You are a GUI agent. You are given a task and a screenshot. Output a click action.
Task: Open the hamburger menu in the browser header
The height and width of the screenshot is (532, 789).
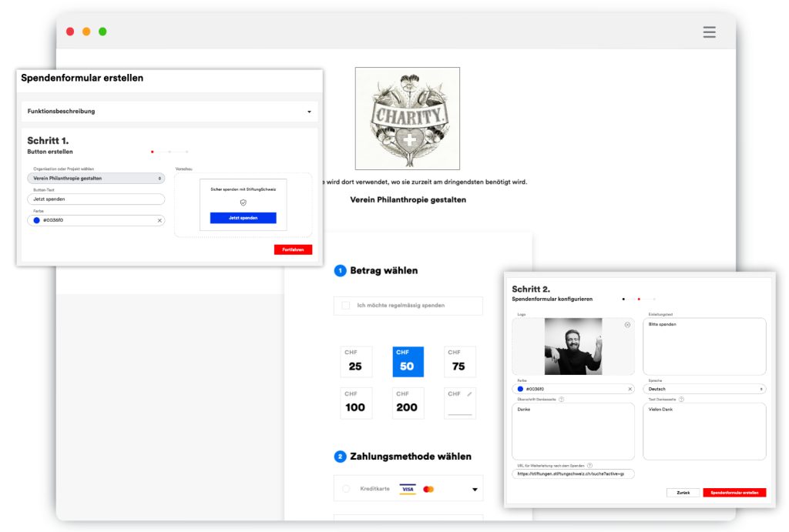click(x=709, y=32)
